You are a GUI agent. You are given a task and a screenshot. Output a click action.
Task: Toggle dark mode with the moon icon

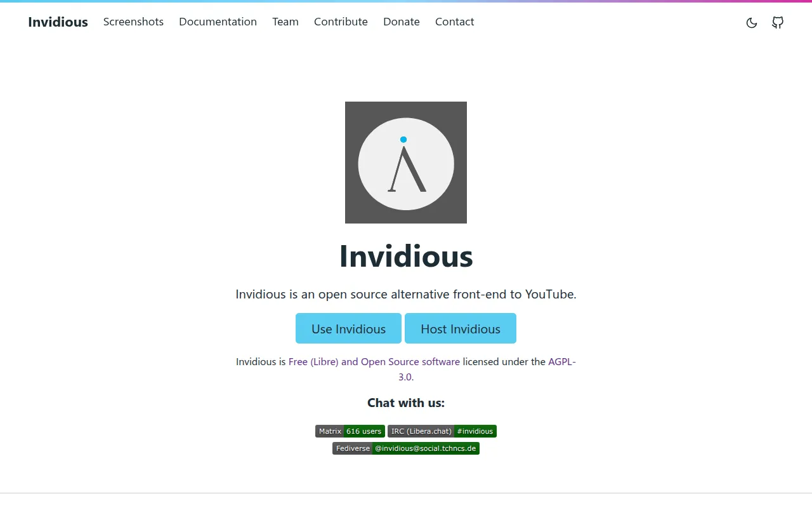752,23
